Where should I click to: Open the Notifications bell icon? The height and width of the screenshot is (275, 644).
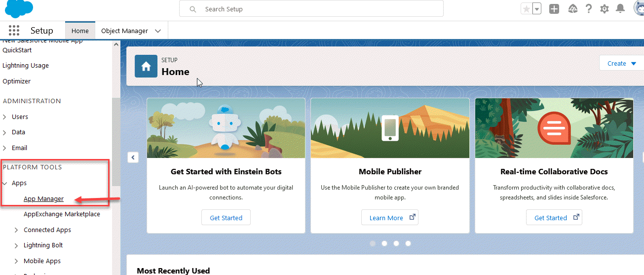tap(620, 9)
